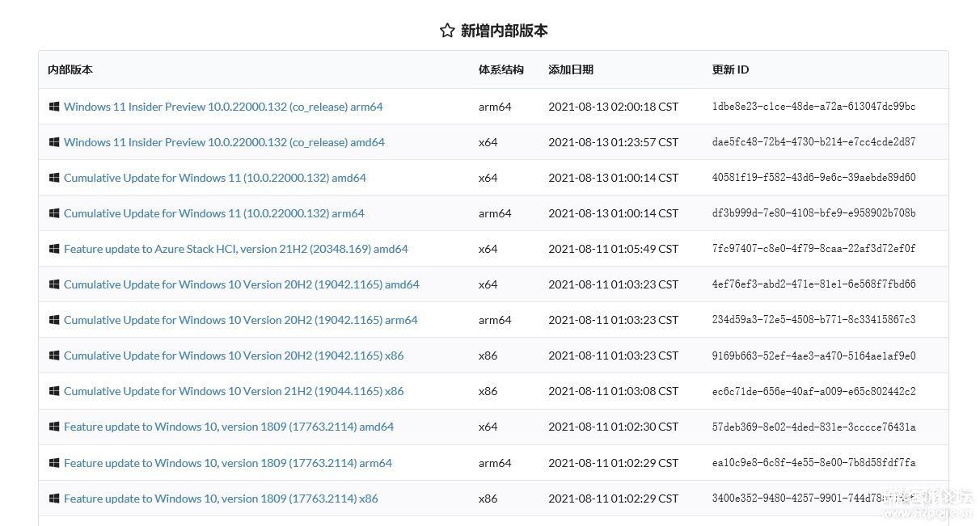980x526 pixels.
Task: Click Windows logo beside Azure Stack HCI row
Action: point(54,249)
